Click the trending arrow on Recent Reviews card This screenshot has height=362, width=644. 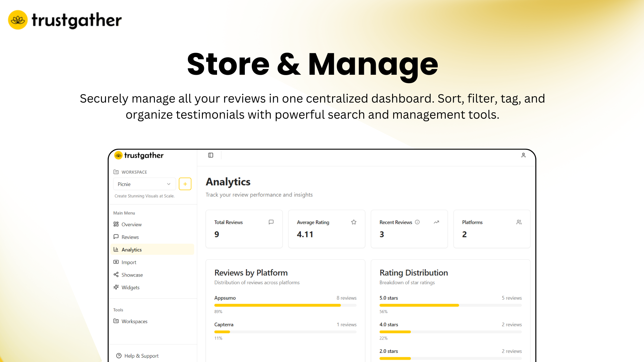(436, 222)
